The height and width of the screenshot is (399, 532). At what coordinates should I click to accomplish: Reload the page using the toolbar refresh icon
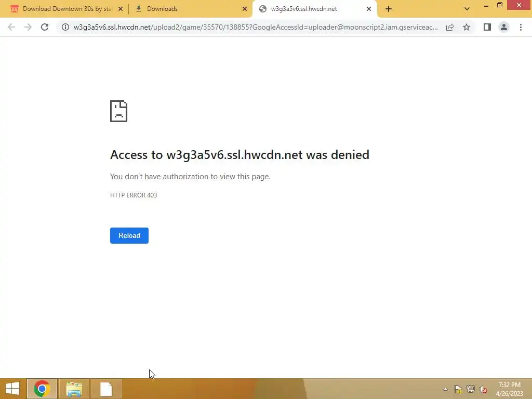[45, 27]
